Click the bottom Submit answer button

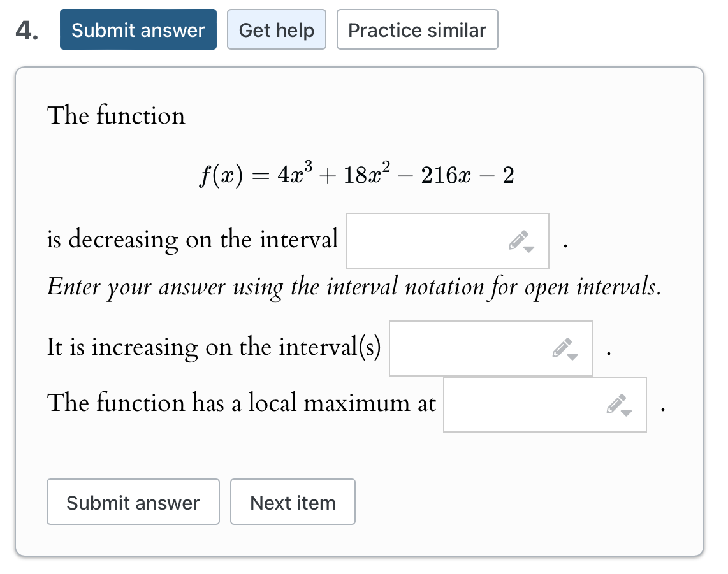pos(133,502)
